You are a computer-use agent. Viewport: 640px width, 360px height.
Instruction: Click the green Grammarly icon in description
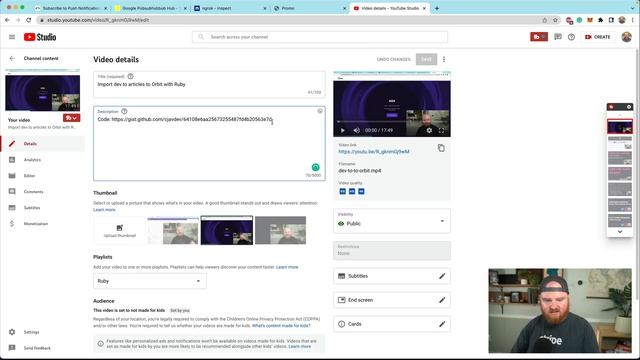tap(316, 167)
